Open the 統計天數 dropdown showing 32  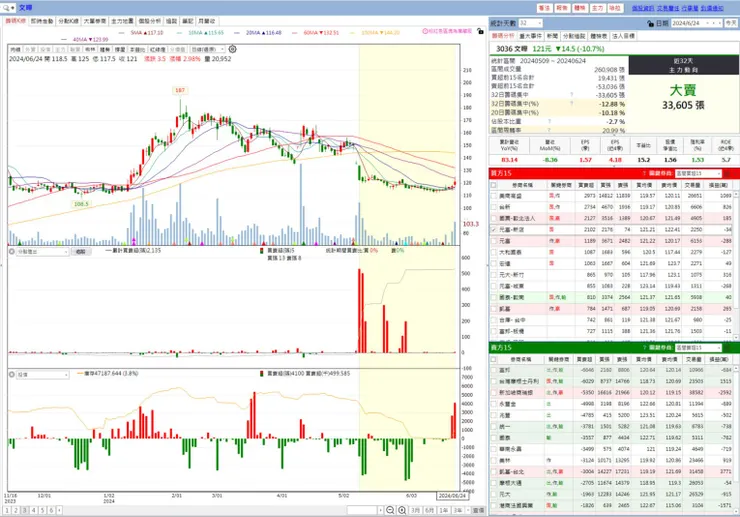pyautogui.click(x=530, y=23)
